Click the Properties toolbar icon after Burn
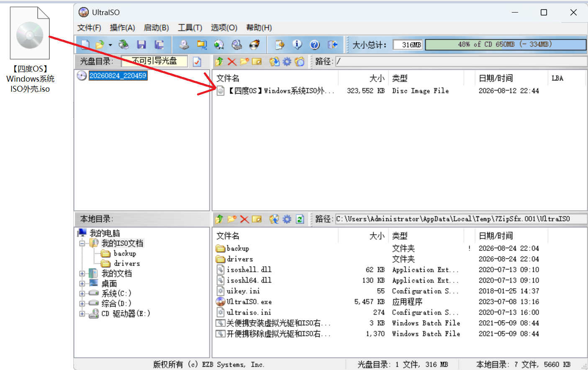Image resolution: width=588 pixels, height=370 pixels. [280, 45]
